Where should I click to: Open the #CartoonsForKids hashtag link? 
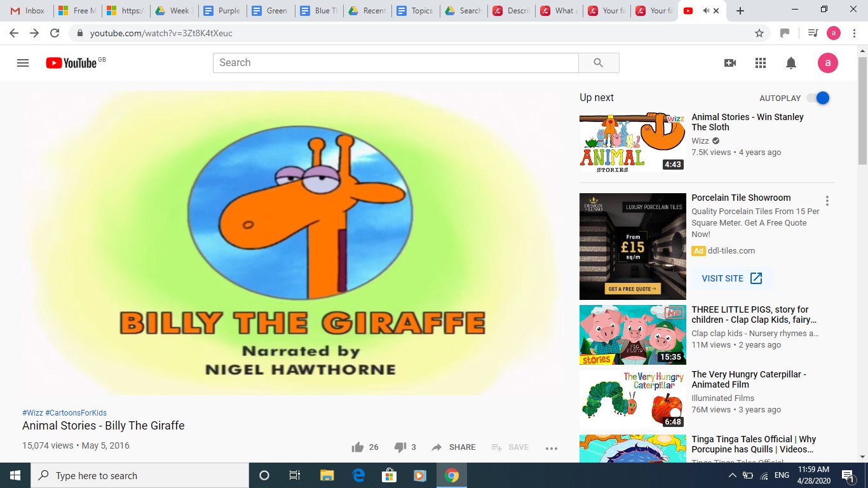(76, 413)
